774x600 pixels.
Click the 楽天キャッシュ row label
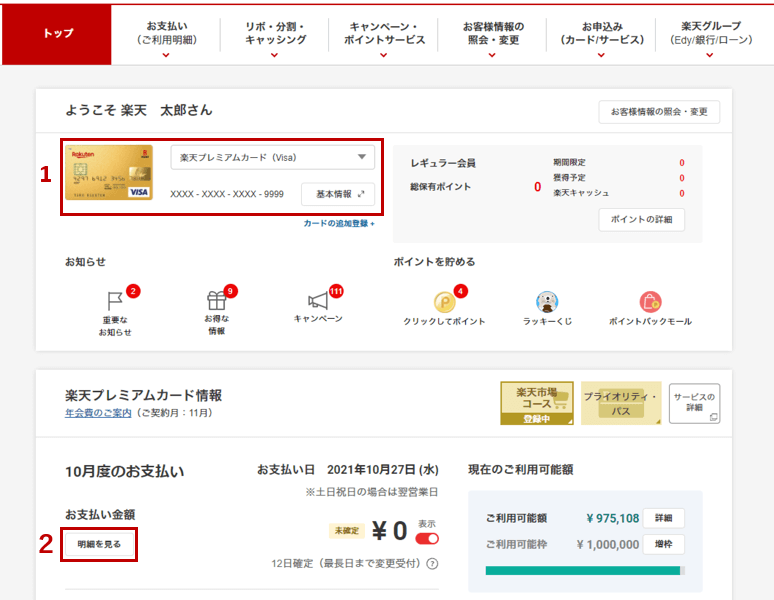click(x=581, y=193)
